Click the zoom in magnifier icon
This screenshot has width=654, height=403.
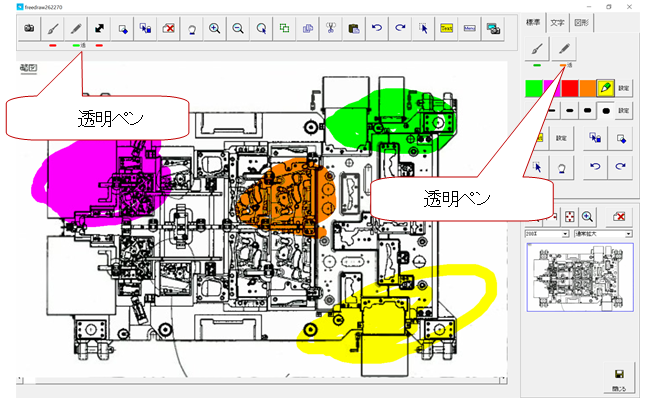tap(214, 29)
